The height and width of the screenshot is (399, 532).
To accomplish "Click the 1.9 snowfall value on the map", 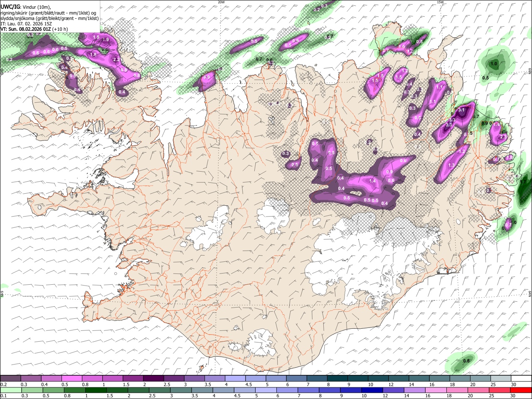I will pos(106,39).
